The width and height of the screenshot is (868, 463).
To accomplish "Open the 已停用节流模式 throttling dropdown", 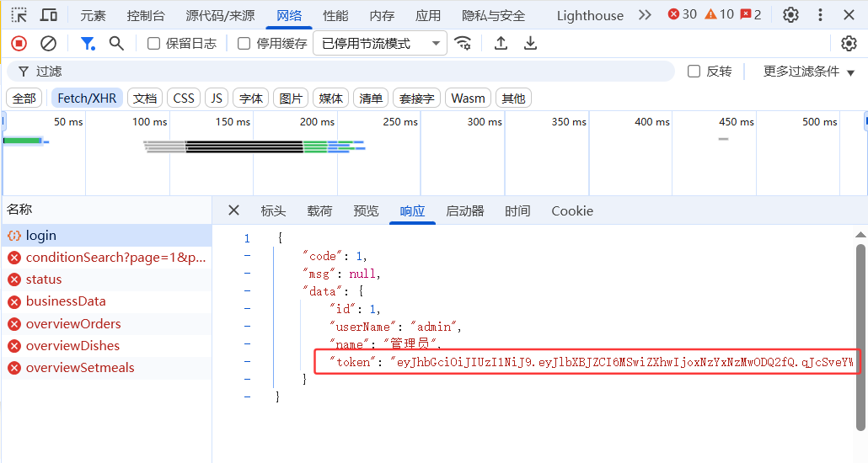I will pos(380,43).
